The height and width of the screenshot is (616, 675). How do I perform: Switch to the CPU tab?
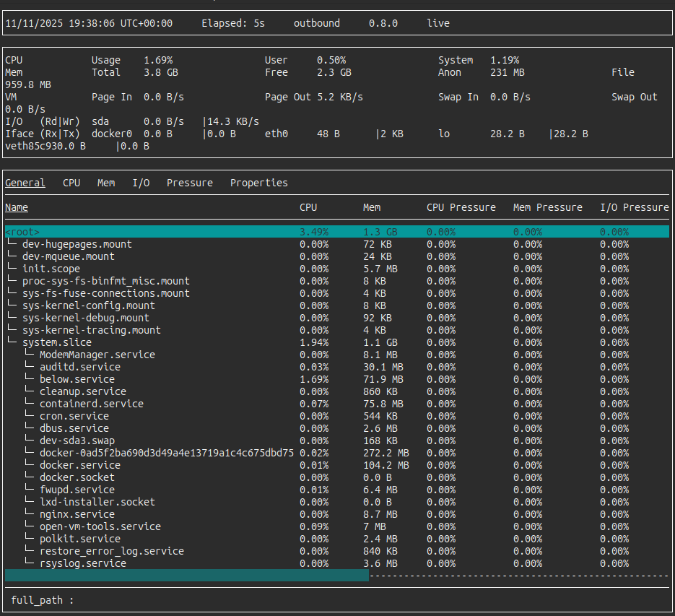tap(71, 183)
